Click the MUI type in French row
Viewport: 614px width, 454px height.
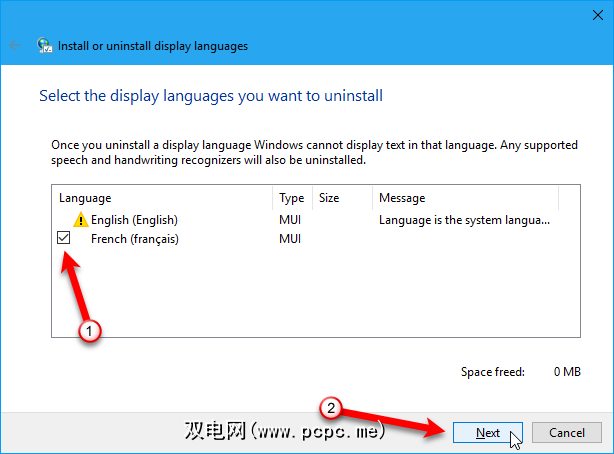(290, 239)
